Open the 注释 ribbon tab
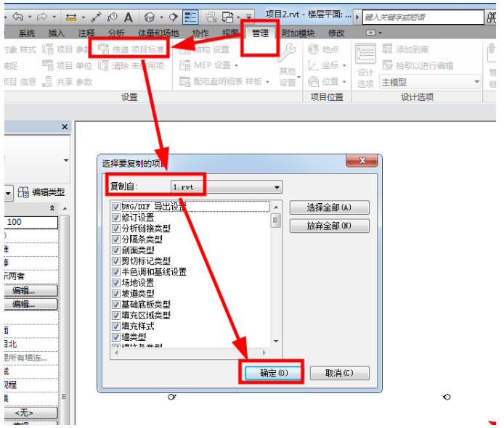Viewport: 504px width, 428px height. 86,33
